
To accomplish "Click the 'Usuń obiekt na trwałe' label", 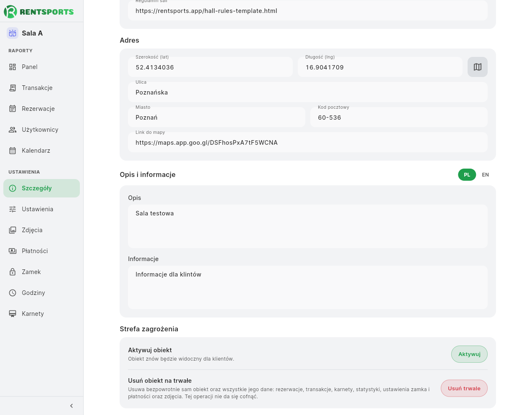I will click(x=160, y=381).
